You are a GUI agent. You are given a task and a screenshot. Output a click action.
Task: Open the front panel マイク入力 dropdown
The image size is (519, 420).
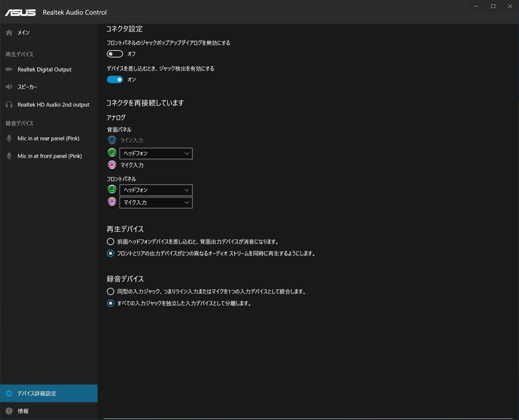(x=156, y=202)
